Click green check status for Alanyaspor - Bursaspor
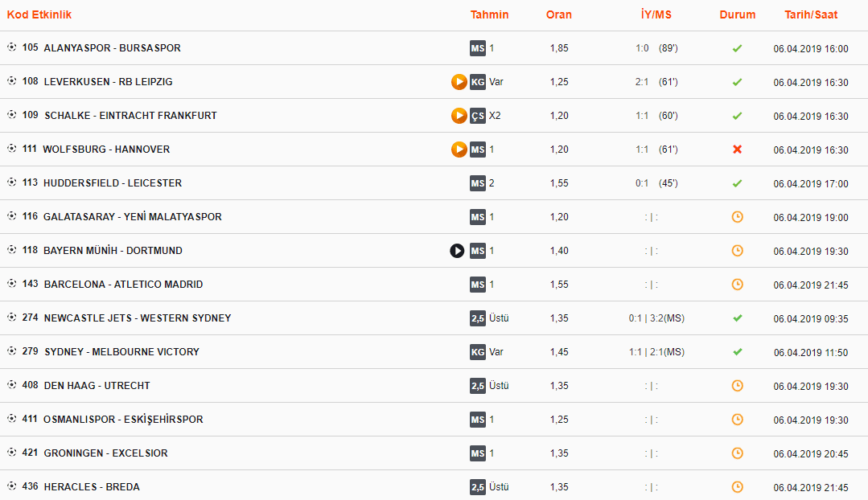The image size is (868, 500). pyautogui.click(x=738, y=48)
